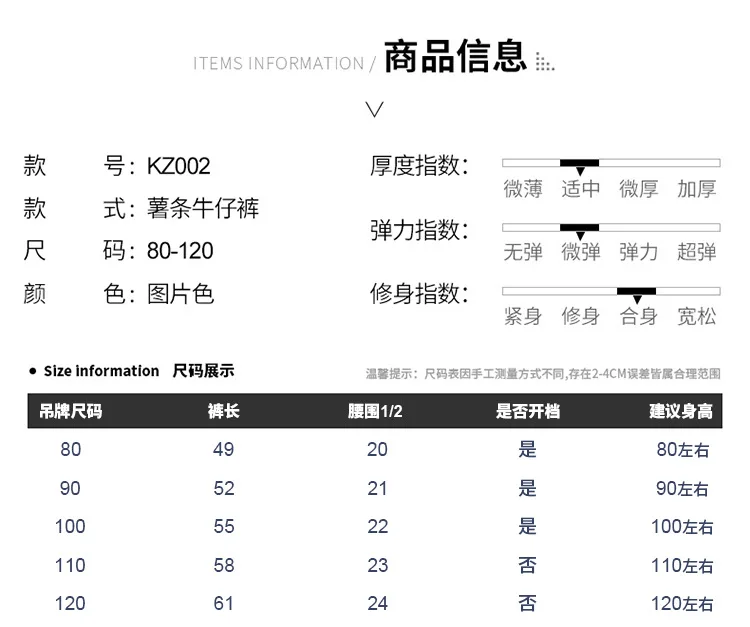Click the 90左右 height cell
Viewport: 750px width, 627px height.
(x=683, y=488)
